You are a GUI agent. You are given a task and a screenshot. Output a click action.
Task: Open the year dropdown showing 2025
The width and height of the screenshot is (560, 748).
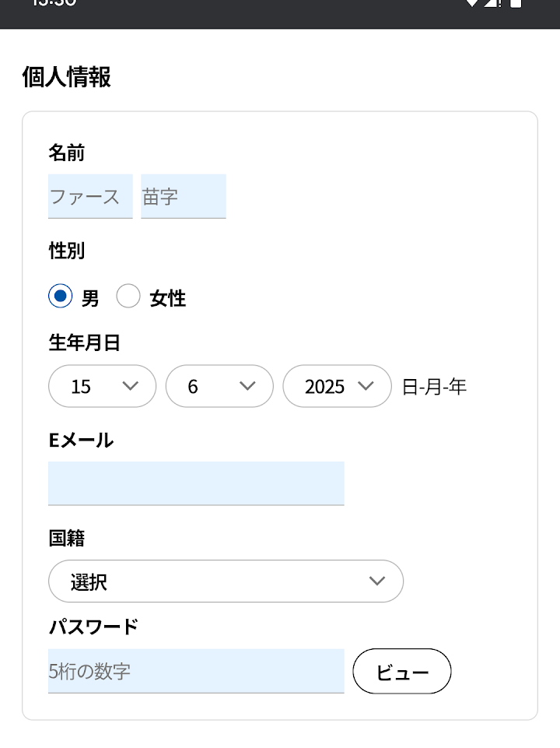(x=337, y=386)
